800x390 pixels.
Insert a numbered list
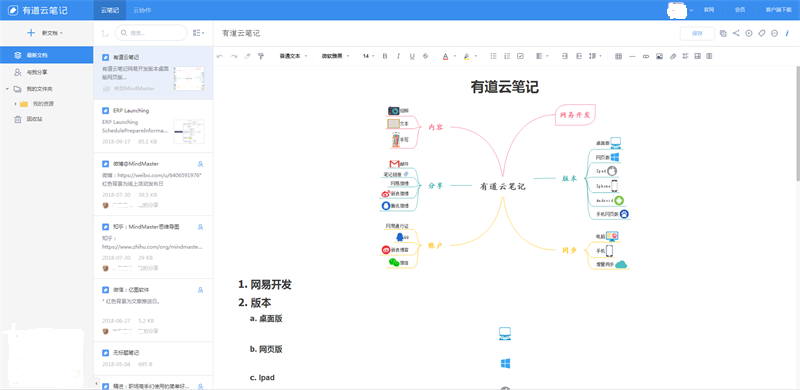[507, 56]
